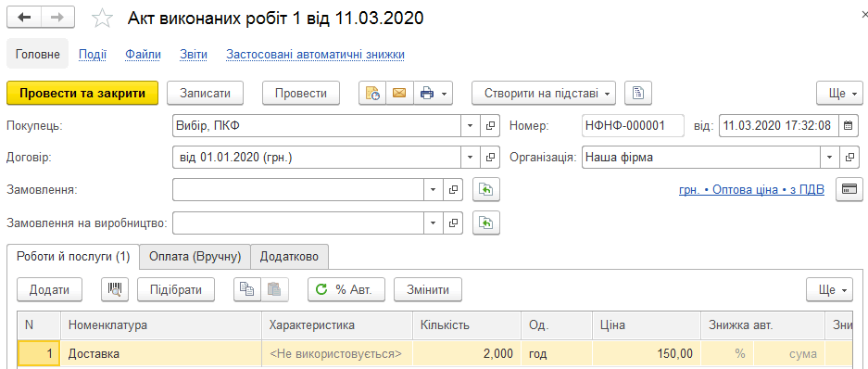Click the price cell 150,00
Screen dimensions: 868x369
[648, 353]
